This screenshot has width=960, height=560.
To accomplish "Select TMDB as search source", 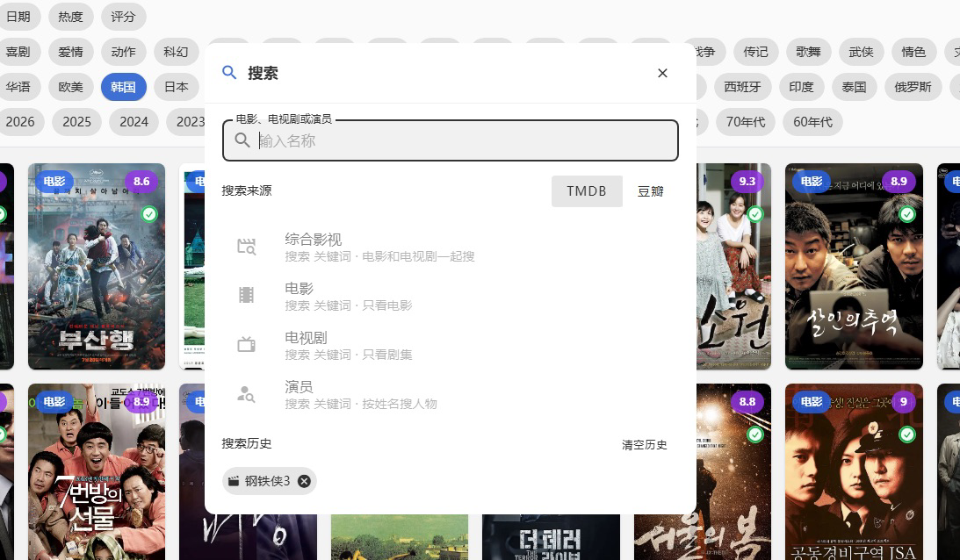I will tap(587, 191).
